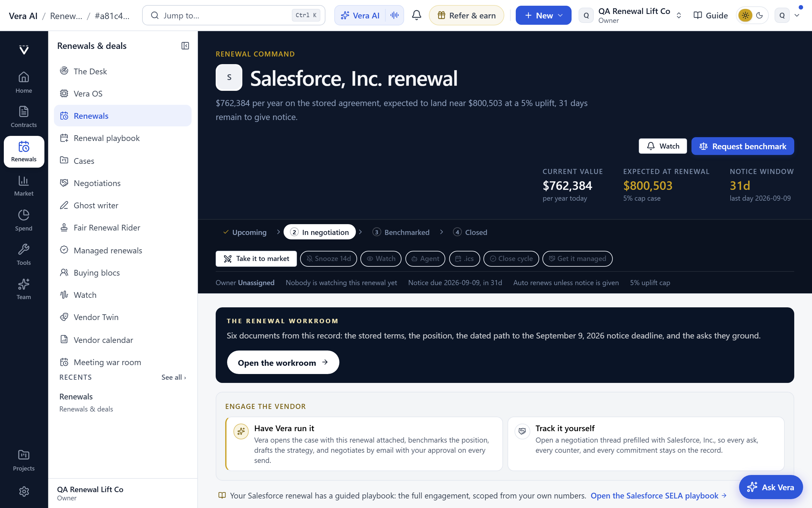Click the Renew... breadcrumb
Image resolution: width=812 pixels, height=508 pixels.
click(66, 16)
